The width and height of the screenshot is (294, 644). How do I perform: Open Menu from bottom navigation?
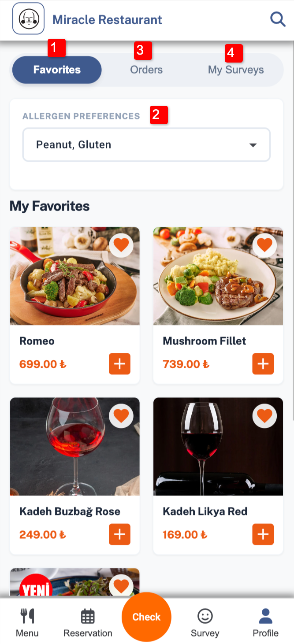(x=27, y=623)
